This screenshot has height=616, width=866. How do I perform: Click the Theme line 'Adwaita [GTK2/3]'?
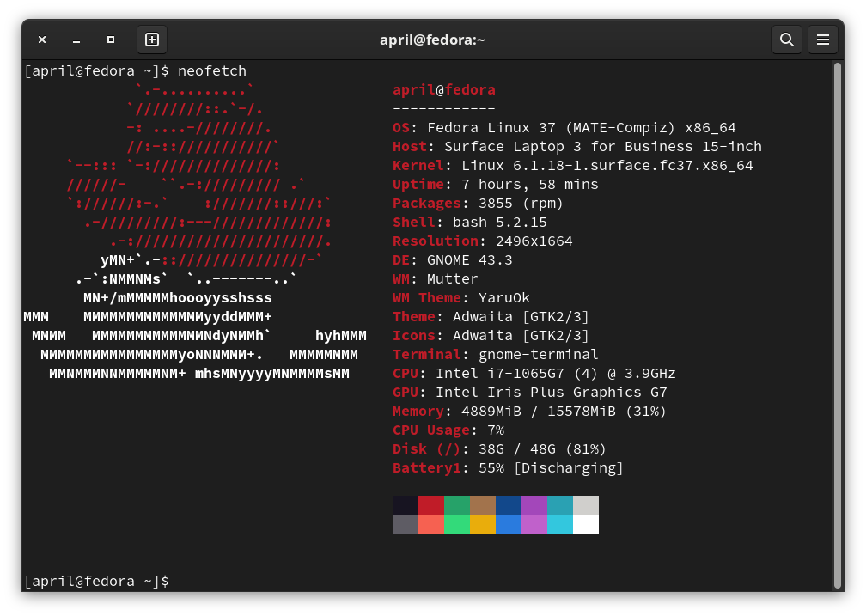click(x=521, y=316)
